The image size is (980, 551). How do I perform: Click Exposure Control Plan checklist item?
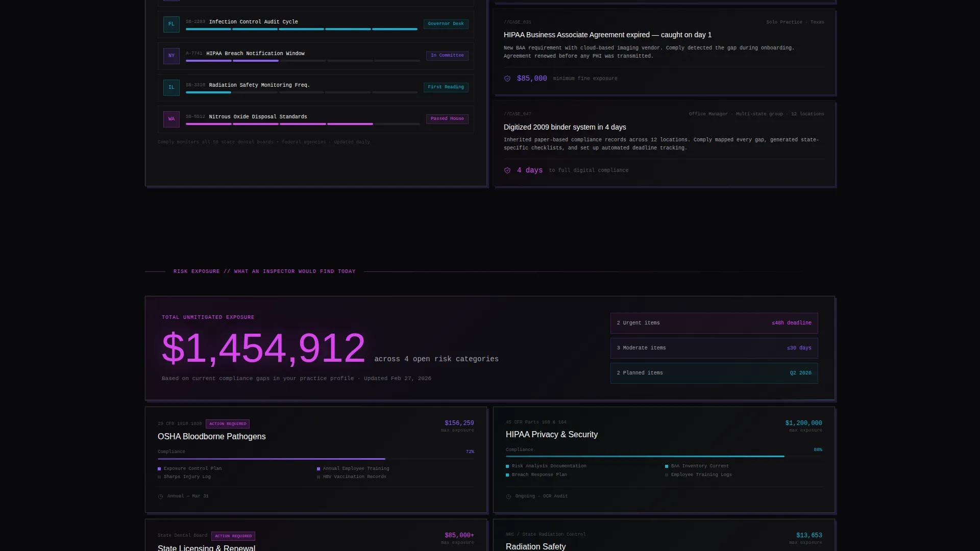190,468
